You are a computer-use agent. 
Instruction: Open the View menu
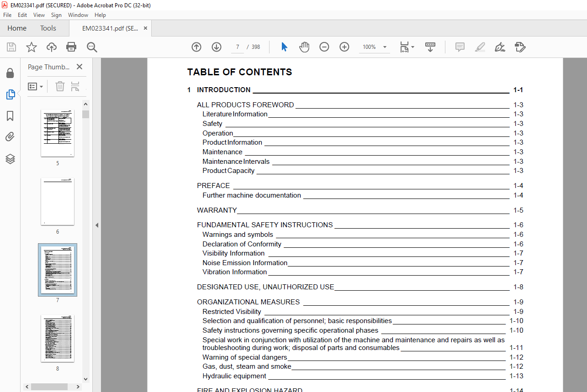point(39,15)
